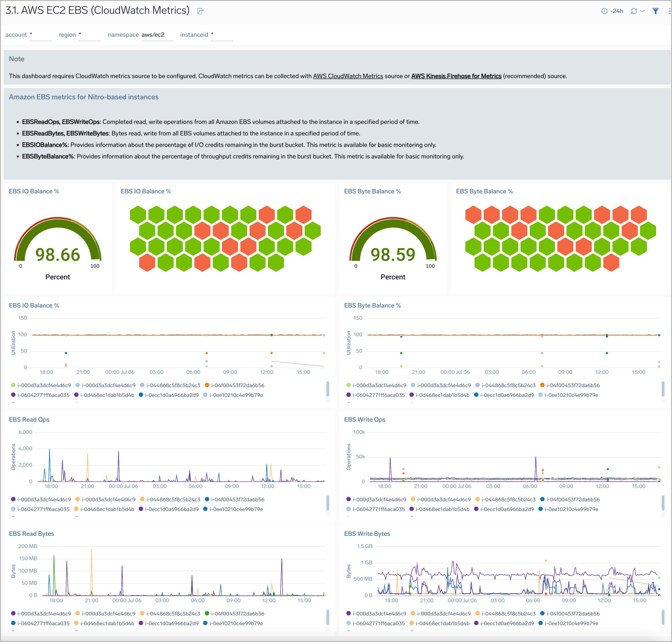Open the -24h time range picker
The image size is (672, 642).
[x=612, y=11]
